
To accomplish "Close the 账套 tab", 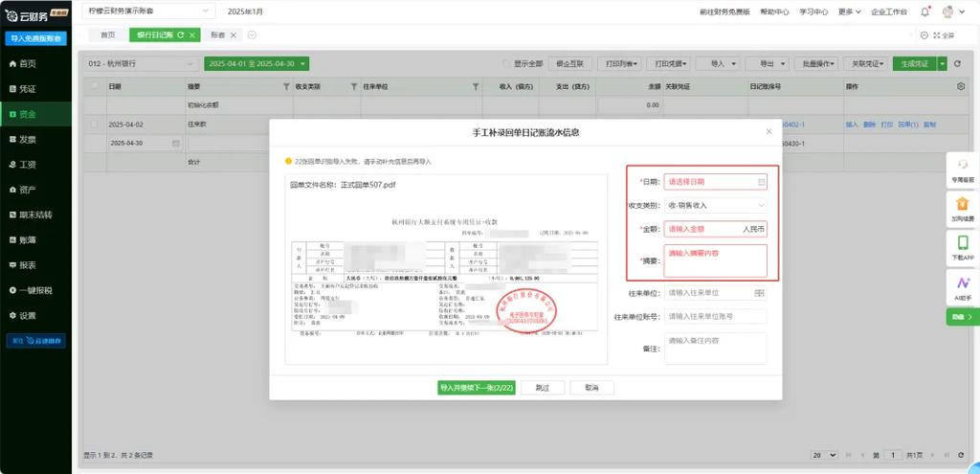I will point(234,35).
